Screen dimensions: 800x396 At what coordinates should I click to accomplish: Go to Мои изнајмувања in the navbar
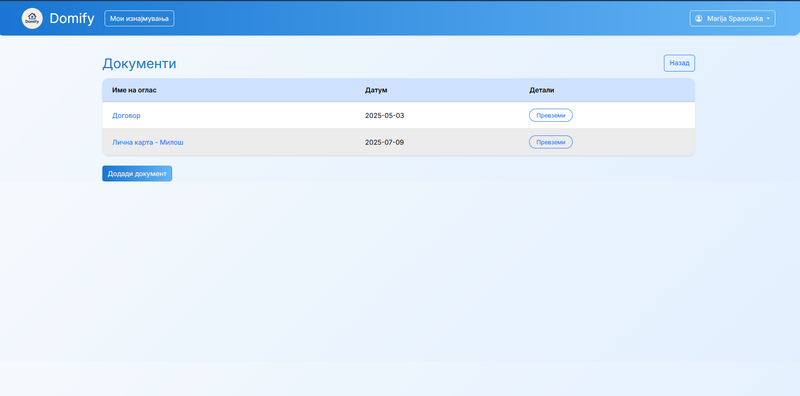pos(139,18)
